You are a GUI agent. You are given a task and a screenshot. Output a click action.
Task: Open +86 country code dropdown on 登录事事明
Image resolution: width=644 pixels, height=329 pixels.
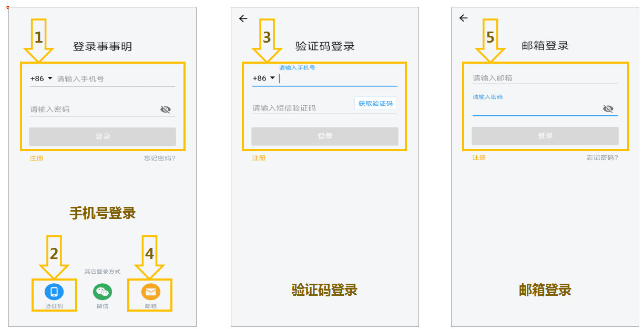(x=42, y=78)
